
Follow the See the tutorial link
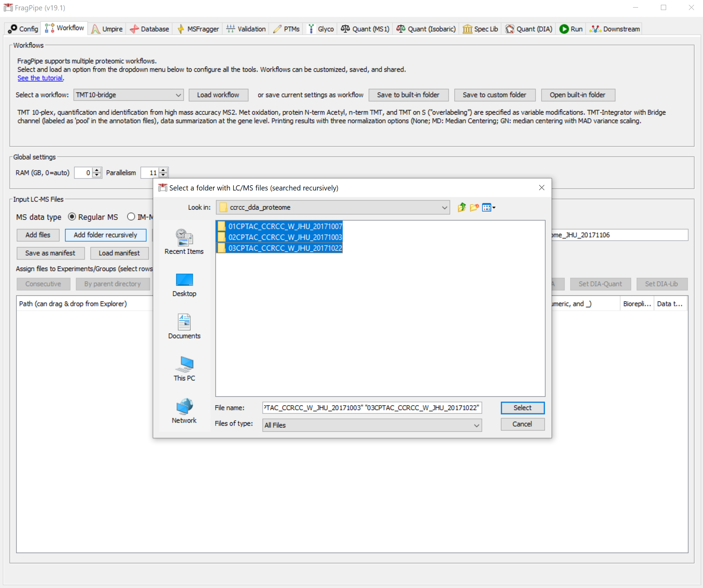coord(40,78)
